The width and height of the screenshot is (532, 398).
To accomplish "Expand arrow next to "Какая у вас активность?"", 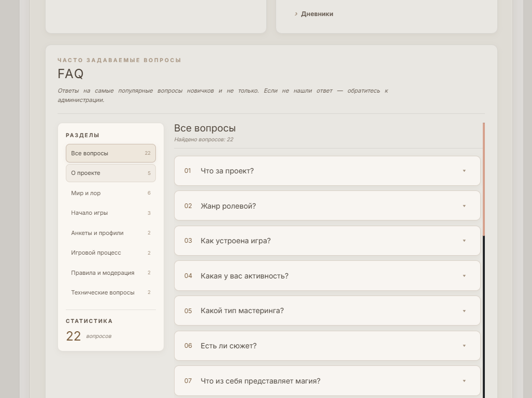I will click(464, 276).
